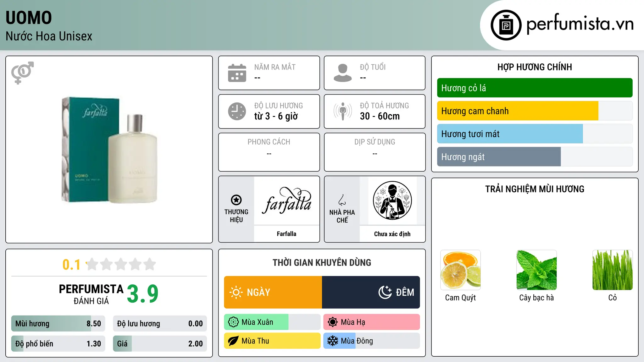Select the Ngày daytime segment
Image resolution: width=644 pixels, height=362 pixels.
(273, 292)
